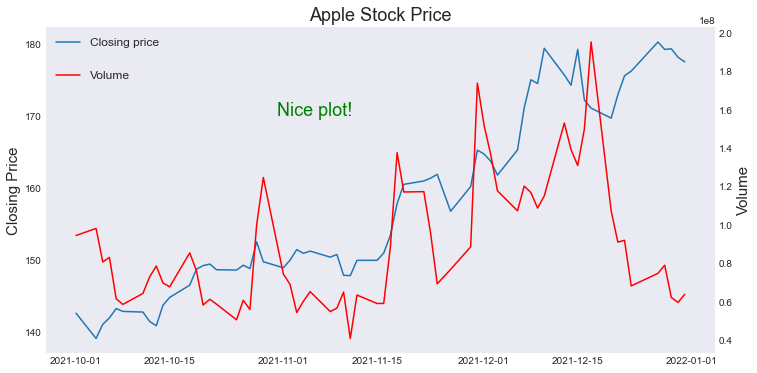Viewport: 757px width, 373px height.
Task: Click the blue Closing price legend line
Action: tap(68, 42)
